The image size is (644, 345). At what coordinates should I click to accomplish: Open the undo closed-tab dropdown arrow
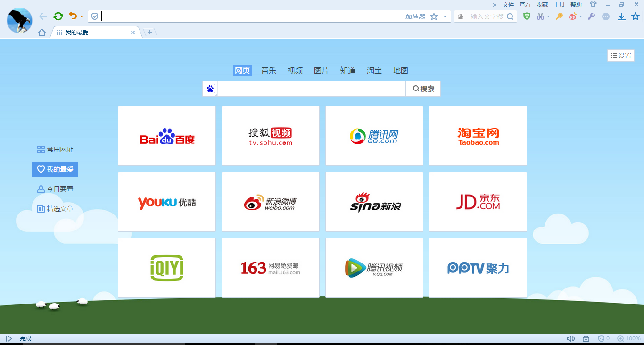pos(82,16)
